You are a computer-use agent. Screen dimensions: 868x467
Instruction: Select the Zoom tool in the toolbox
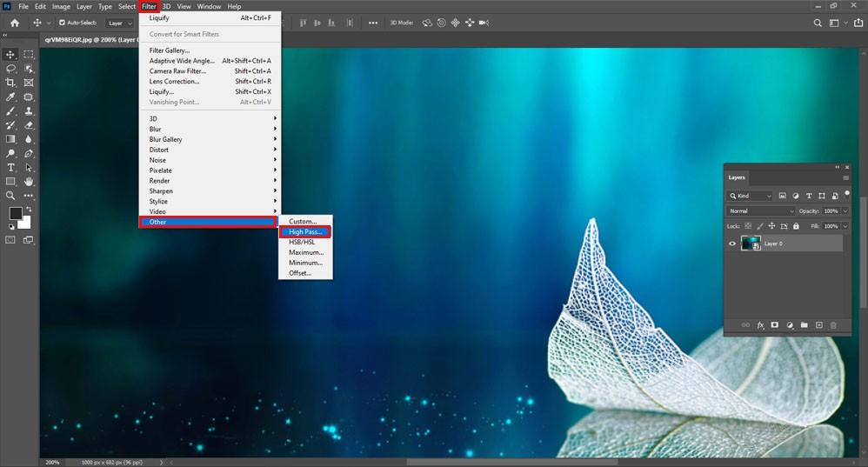coord(10,196)
